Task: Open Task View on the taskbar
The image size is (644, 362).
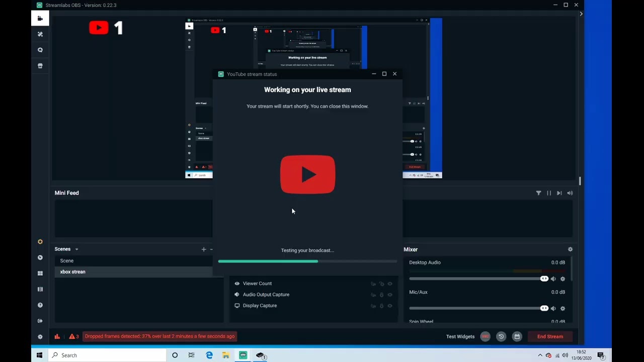Action: coord(191,355)
